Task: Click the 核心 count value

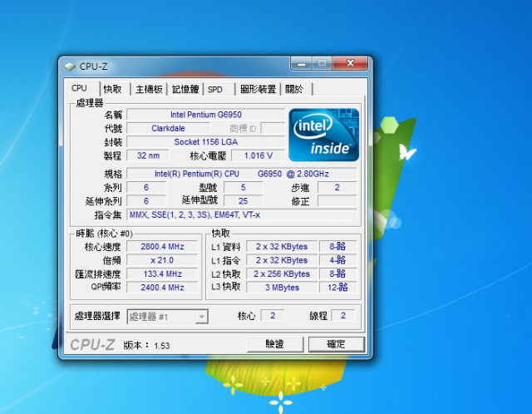Action: click(273, 316)
